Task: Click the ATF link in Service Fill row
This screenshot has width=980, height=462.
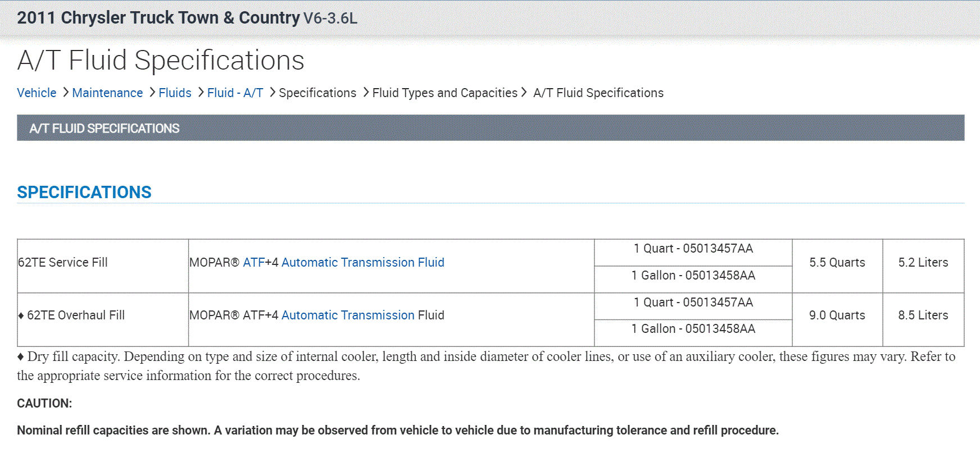Action: (x=253, y=262)
